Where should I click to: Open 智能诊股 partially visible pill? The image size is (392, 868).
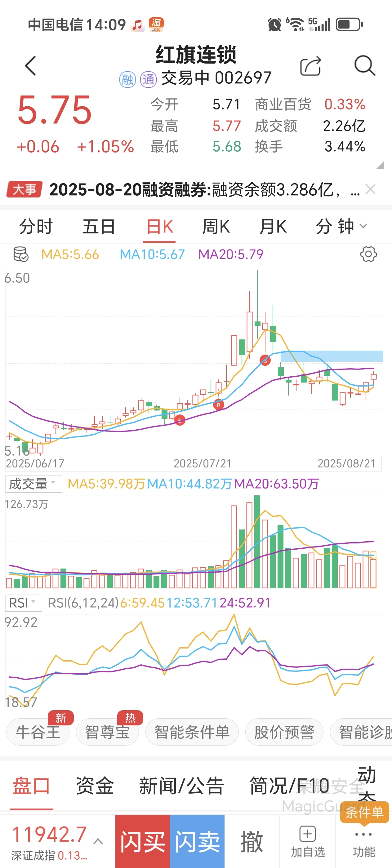(x=361, y=732)
